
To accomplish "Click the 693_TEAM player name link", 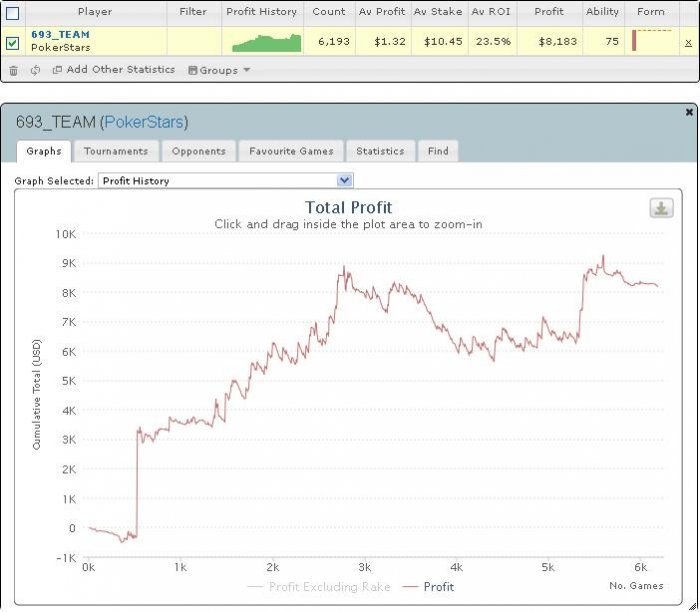I will coord(60,34).
